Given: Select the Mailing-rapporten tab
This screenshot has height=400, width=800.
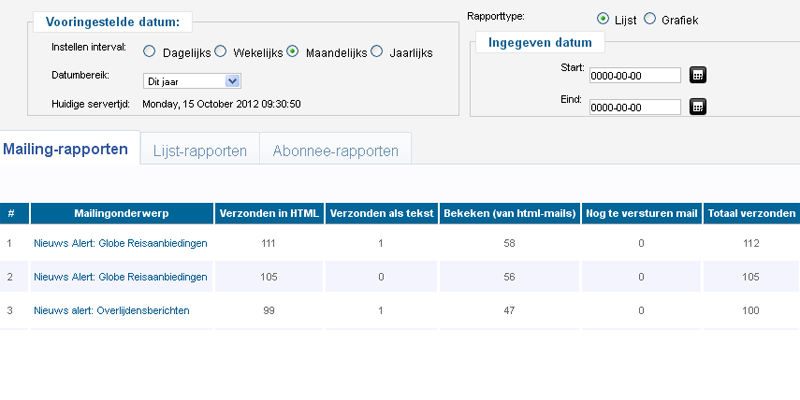Looking at the screenshot, I should (65, 149).
